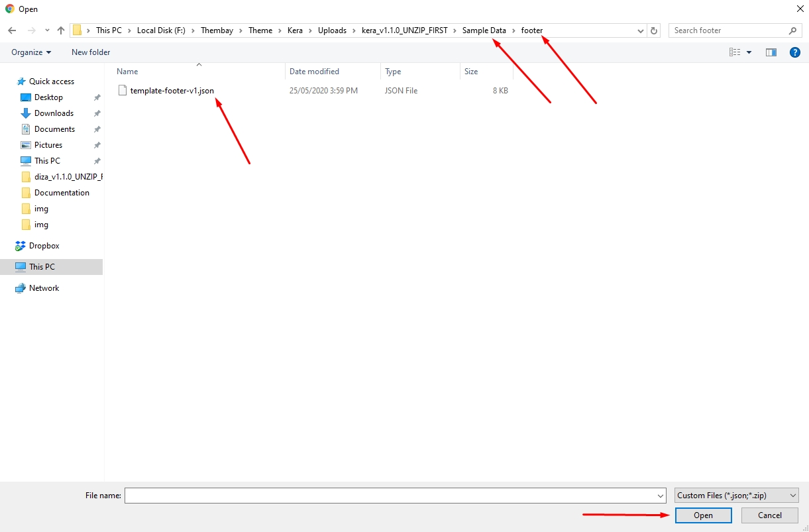Refresh the footer folder view
Viewport: 809px width, 532px height.
[x=655, y=30]
